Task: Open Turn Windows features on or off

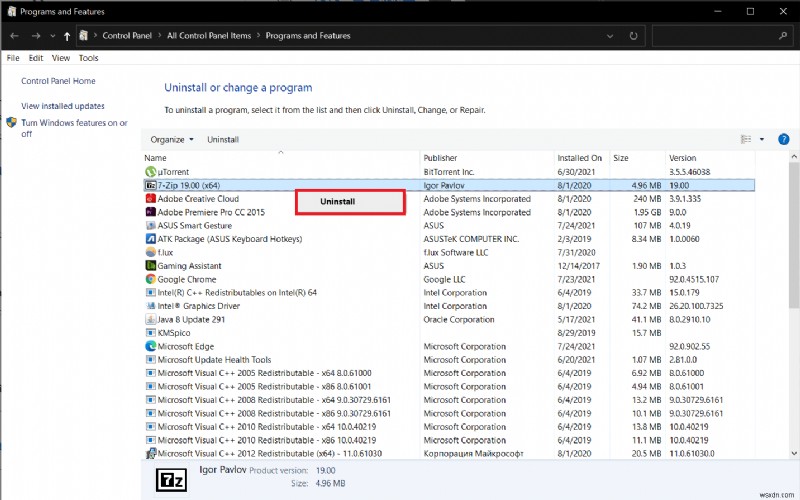Action: pos(74,128)
